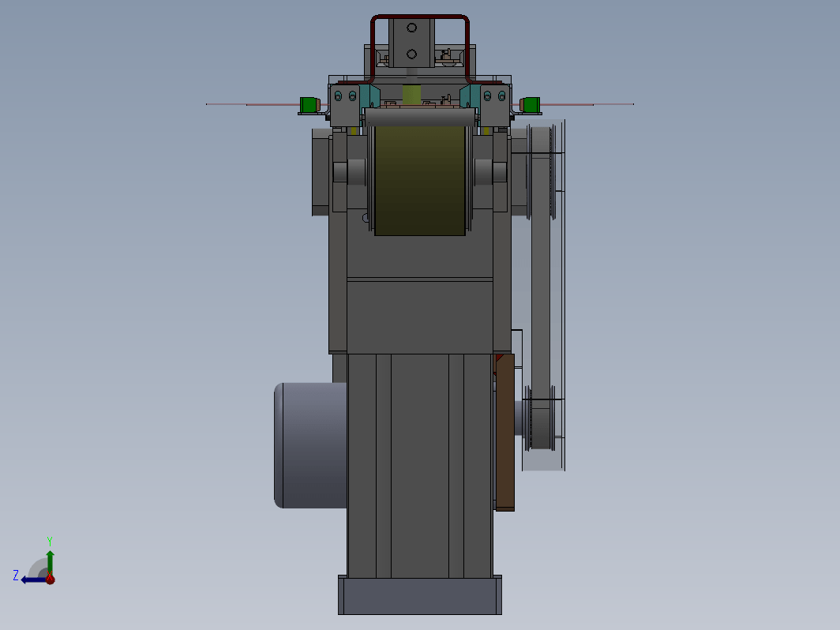
Task: Select the brown side panel
Action: click(504, 433)
